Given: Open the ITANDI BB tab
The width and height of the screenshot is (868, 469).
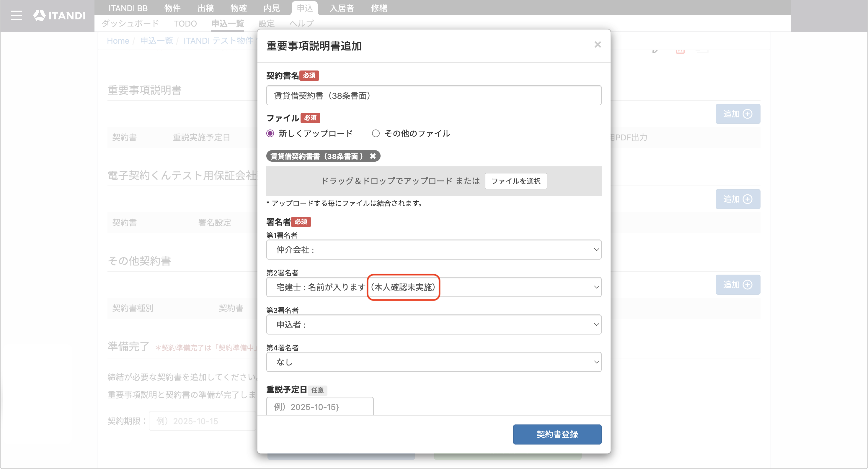Looking at the screenshot, I should click(128, 8).
